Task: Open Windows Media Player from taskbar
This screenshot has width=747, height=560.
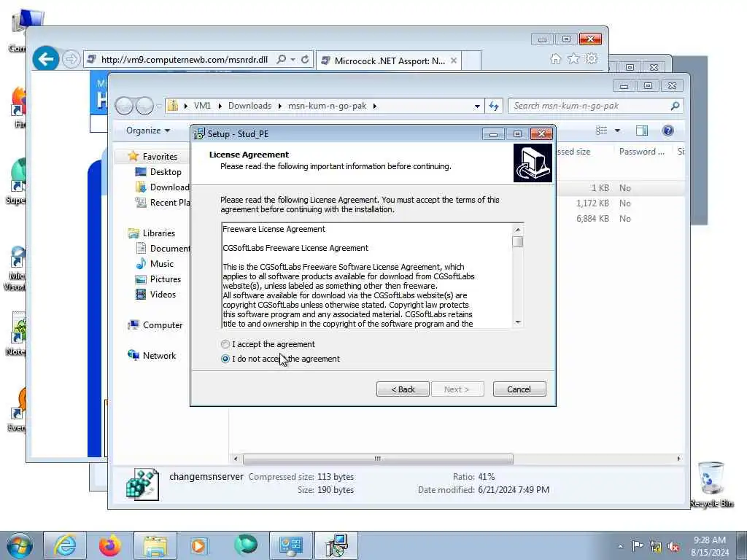Action: (x=198, y=545)
